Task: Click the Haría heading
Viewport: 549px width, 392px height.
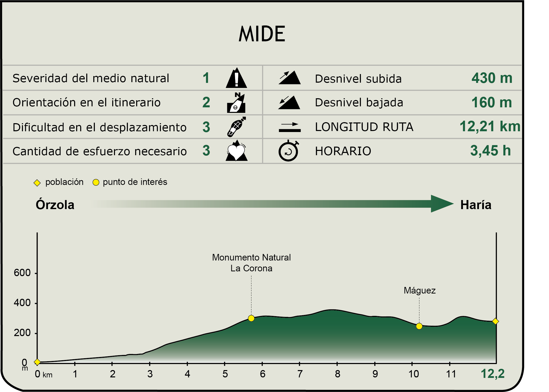Action: 476,205
